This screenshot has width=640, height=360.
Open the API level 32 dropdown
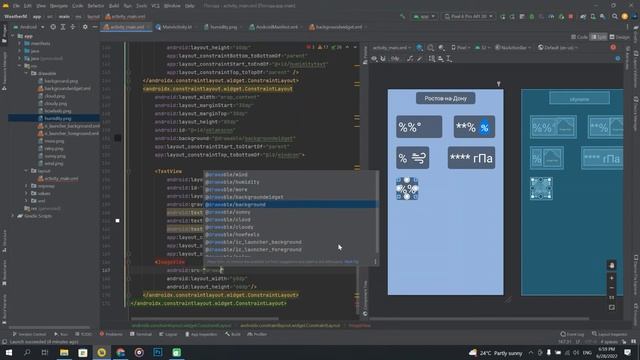483,48
